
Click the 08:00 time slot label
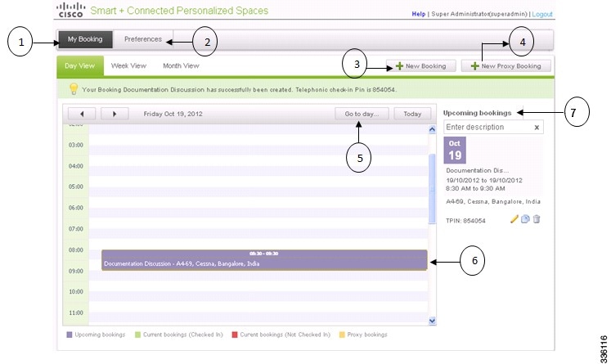(x=76, y=250)
